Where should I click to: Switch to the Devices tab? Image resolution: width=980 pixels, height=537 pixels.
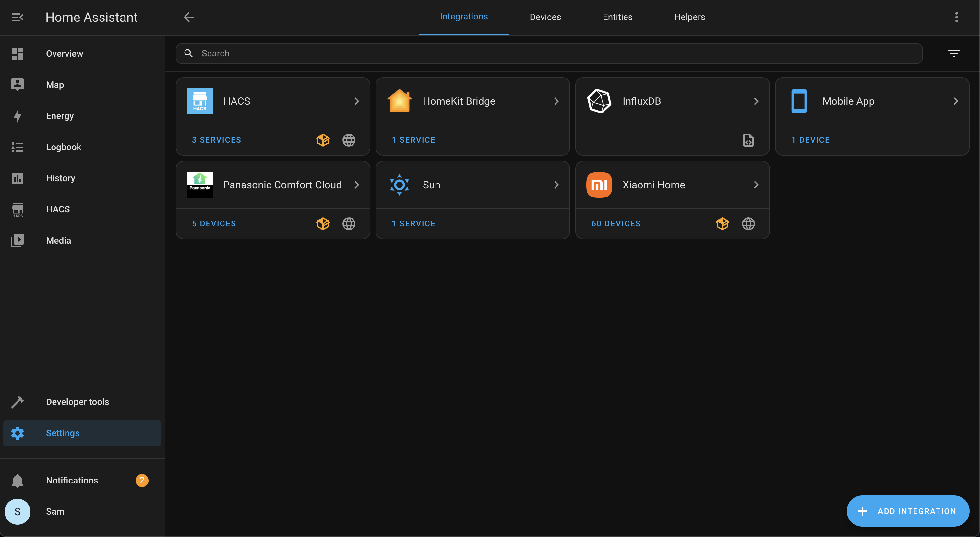pos(545,17)
